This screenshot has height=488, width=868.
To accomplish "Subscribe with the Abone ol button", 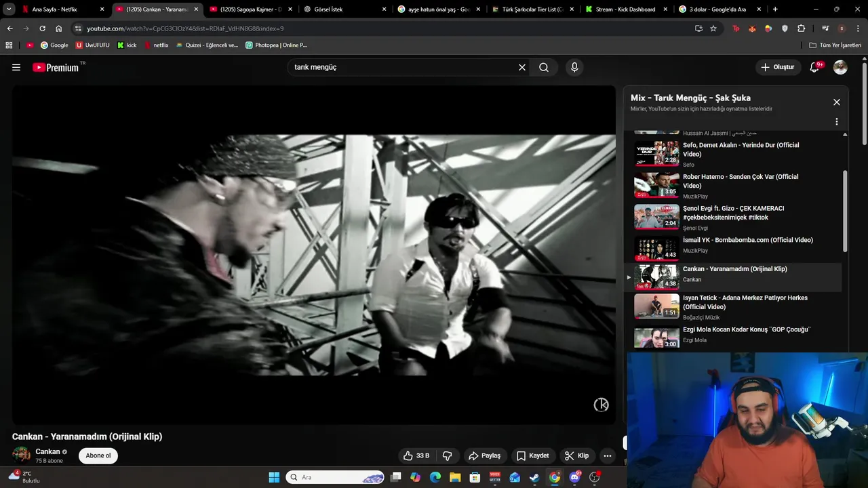I will (98, 455).
